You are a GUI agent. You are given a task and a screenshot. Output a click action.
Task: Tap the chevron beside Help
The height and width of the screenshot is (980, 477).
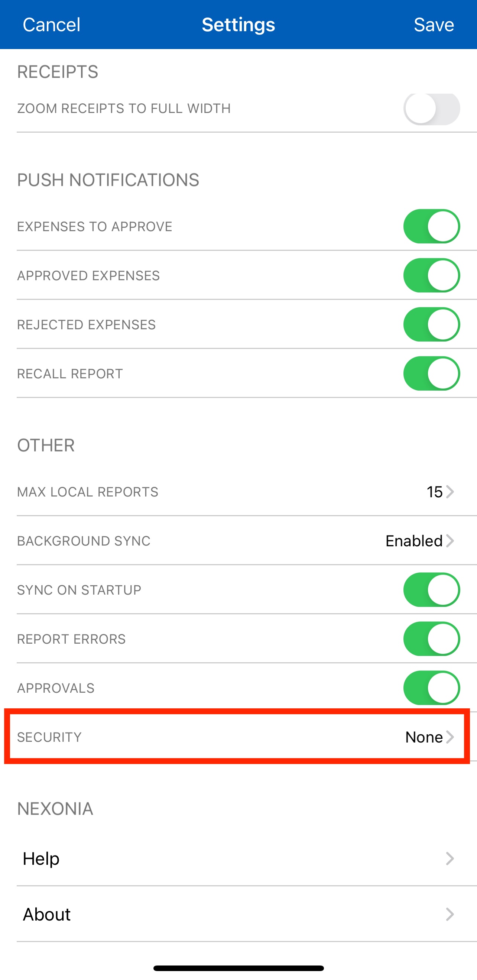pos(450,858)
